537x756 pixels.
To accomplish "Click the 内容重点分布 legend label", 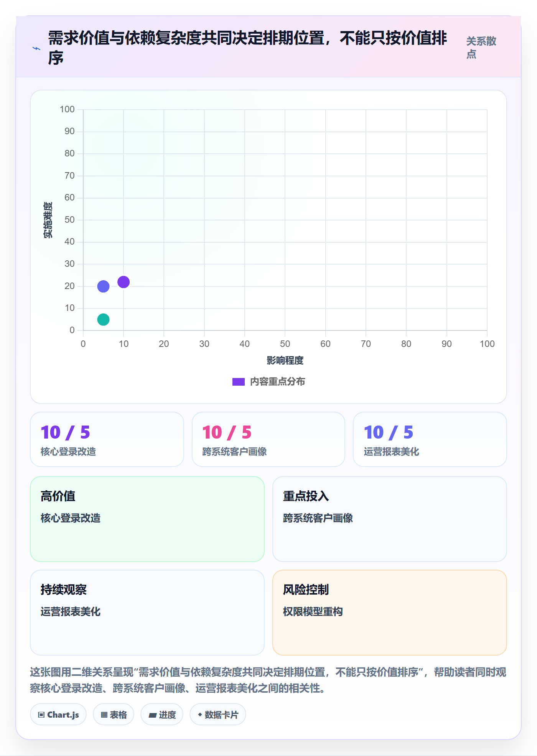I will click(x=278, y=382).
